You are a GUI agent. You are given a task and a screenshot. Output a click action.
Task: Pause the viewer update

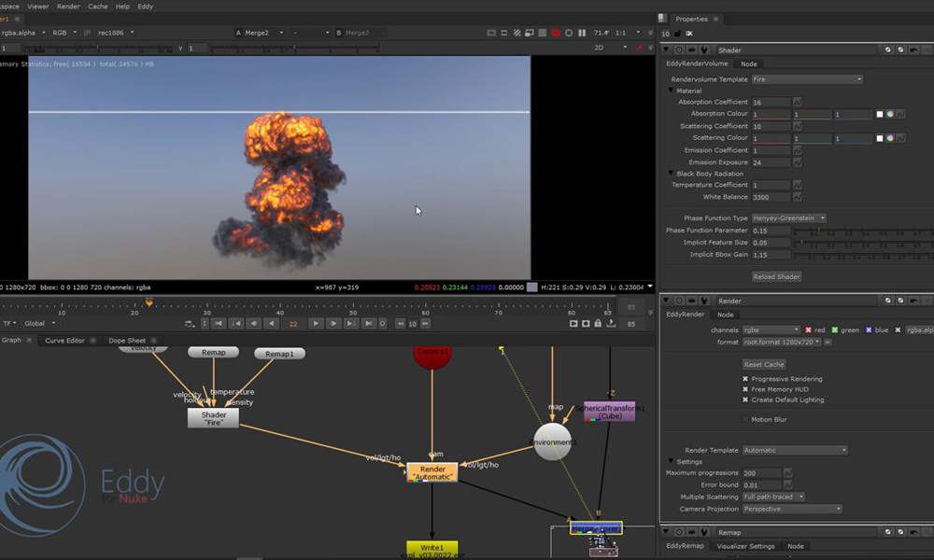582,33
